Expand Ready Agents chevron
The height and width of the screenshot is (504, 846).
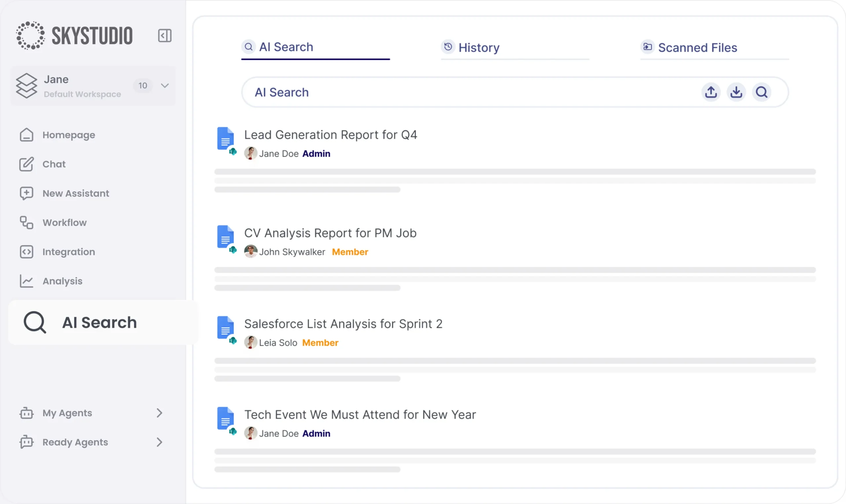pos(159,442)
